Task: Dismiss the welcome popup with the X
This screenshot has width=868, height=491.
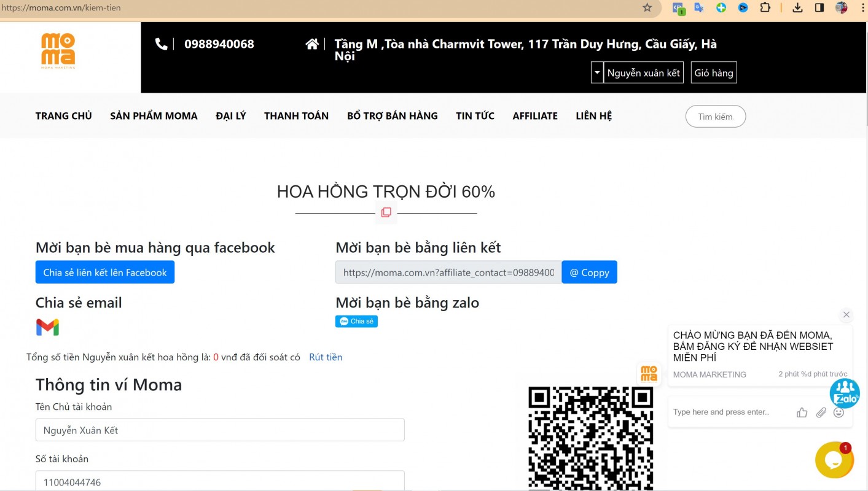Action: point(846,315)
